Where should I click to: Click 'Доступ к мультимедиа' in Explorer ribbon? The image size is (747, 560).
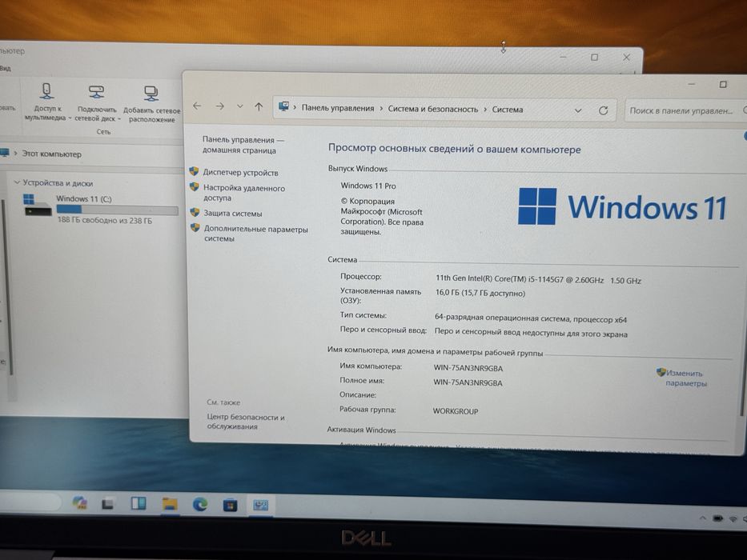[x=46, y=103]
